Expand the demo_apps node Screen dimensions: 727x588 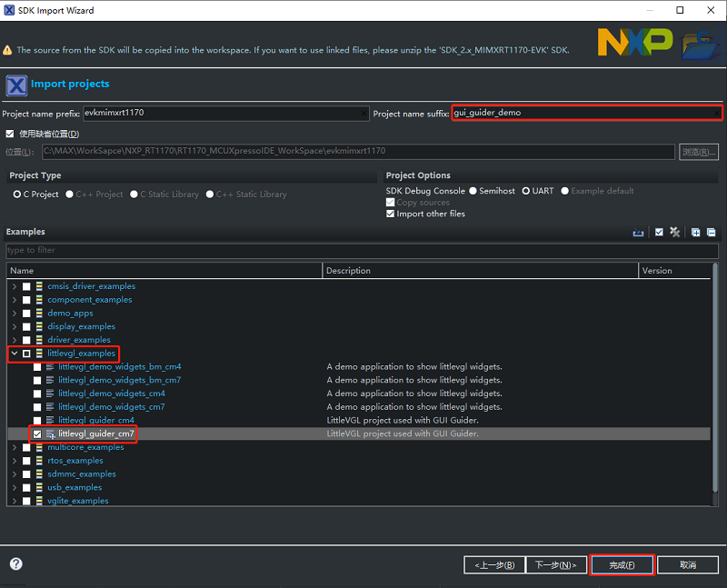click(15, 314)
